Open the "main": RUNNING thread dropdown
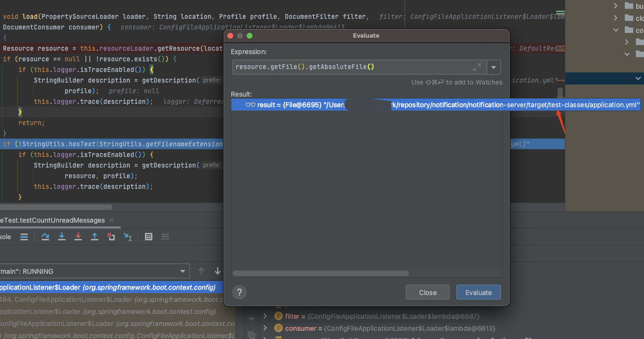 pos(94,271)
